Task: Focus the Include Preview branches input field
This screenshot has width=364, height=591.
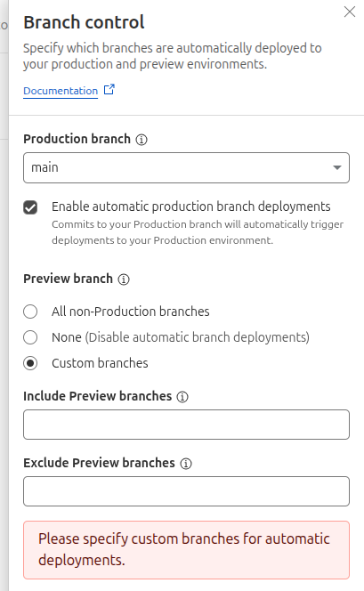Action: [186, 425]
